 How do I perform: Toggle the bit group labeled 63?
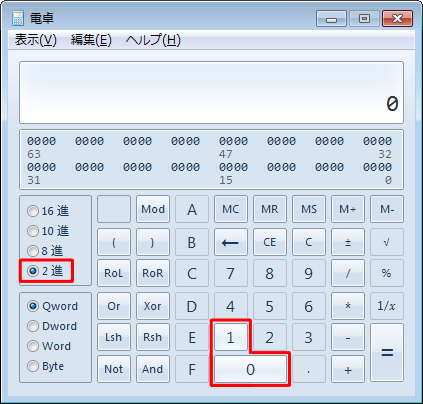tap(41, 141)
